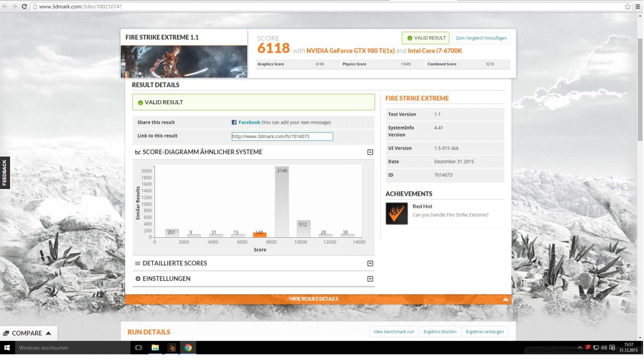Viewport: 644px width, 362px height.
Task: Collapse the Score-Diagramm ähnlicher Systeme section
Action: (370, 152)
